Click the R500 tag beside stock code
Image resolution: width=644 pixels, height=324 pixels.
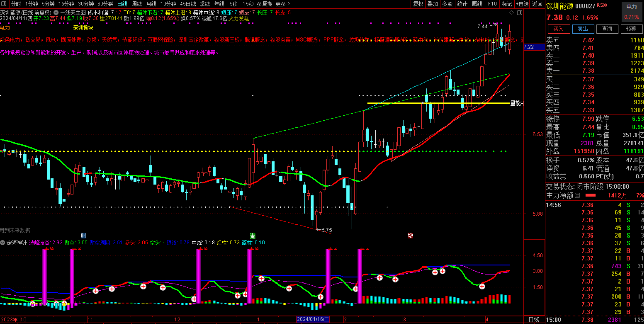pyautogui.click(x=602, y=5)
